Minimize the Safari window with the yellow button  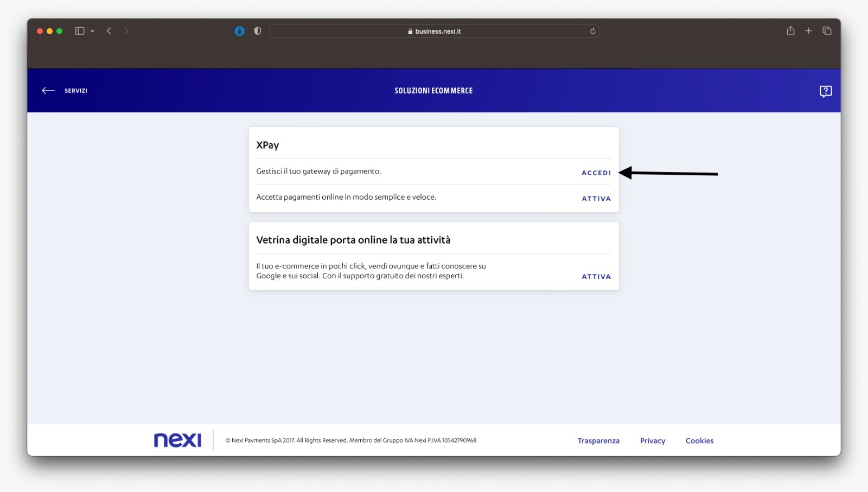(49, 31)
